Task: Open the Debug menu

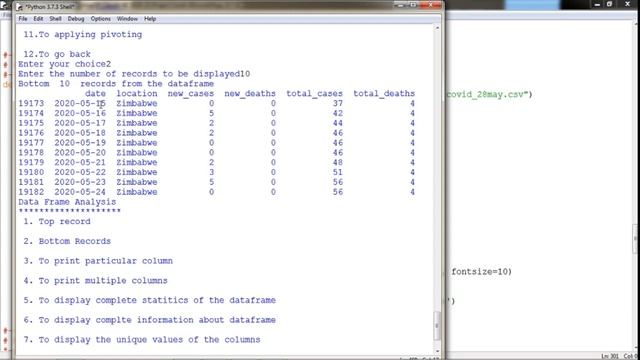Action: click(x=76, y=19)
